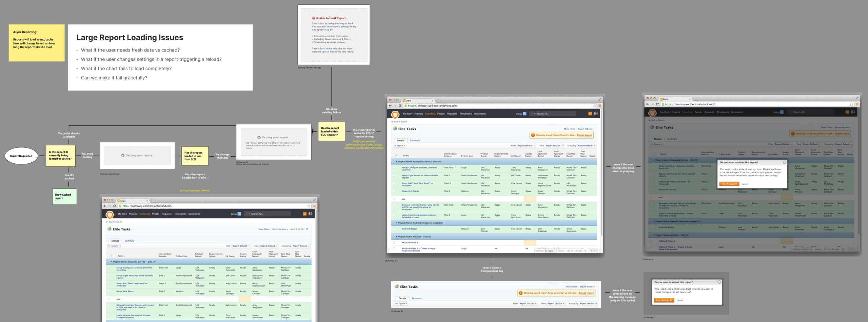Open Grouping 'Report Default' dropdown in the 'Reload report' banner window
This screenshot has height=322, width=868.
pyautogui.click(x=586, y=146)
